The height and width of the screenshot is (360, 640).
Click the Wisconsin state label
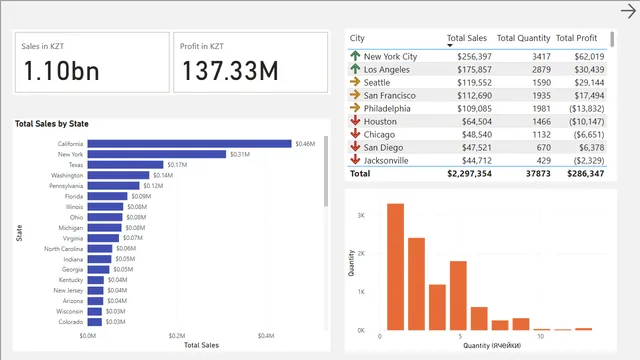pyautogui.click(x=70, y=311)
